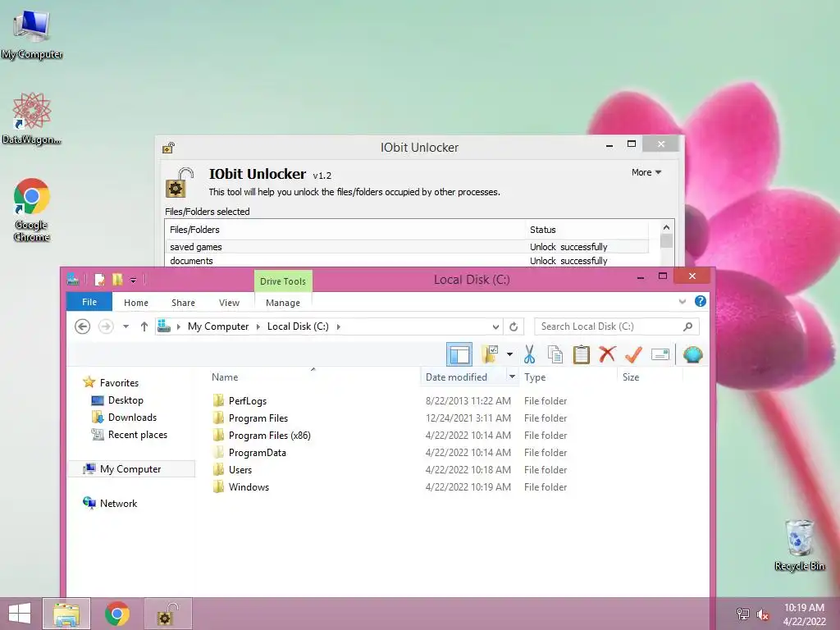Sort by the Size column header
Viewport: 840px width, 630px height.
click(631, 377)
